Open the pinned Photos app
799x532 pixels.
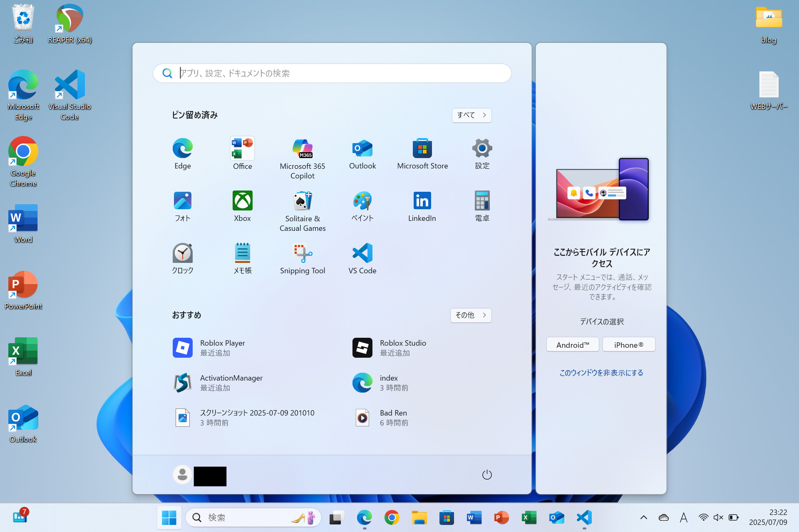pos(182,206)
